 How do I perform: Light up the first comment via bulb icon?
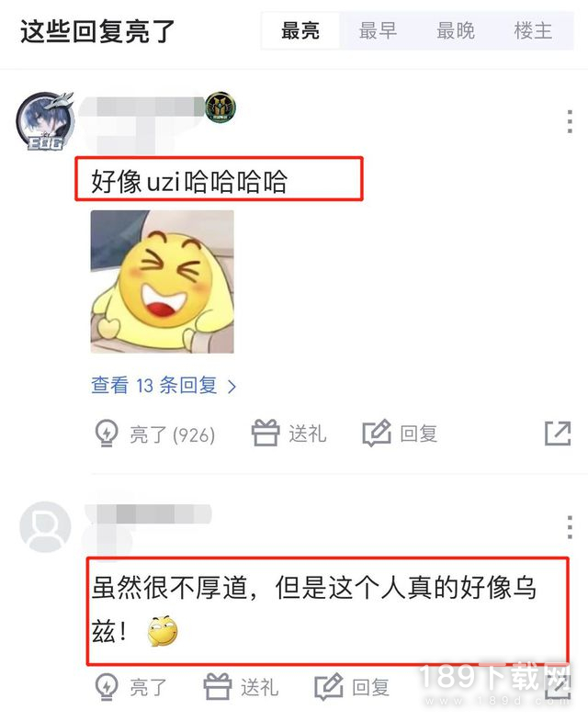pos(107,434)
